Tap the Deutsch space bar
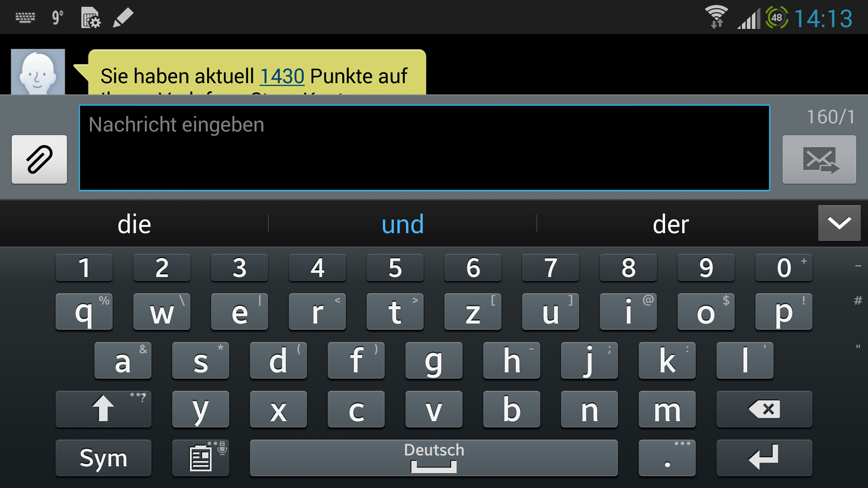This screenshot has height=488, width=868. tap(434, 458)
